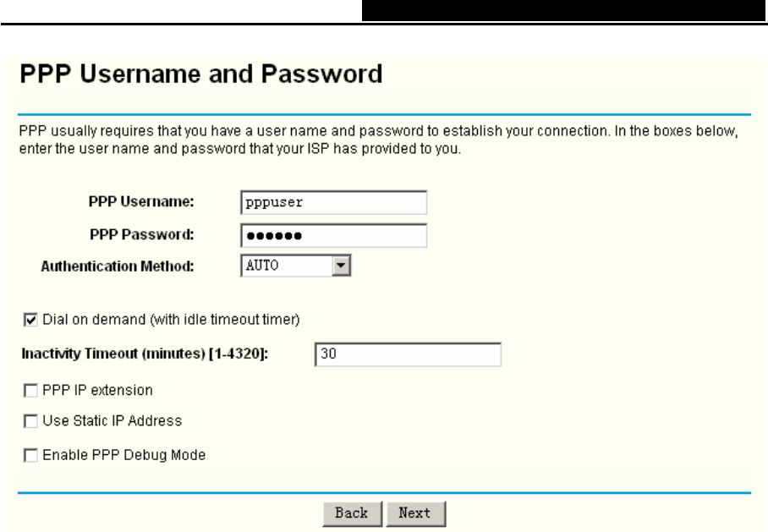Enable the PPP IP extension checkbox
The width and height of the screenshot is (768, 532).
[30, 391]
